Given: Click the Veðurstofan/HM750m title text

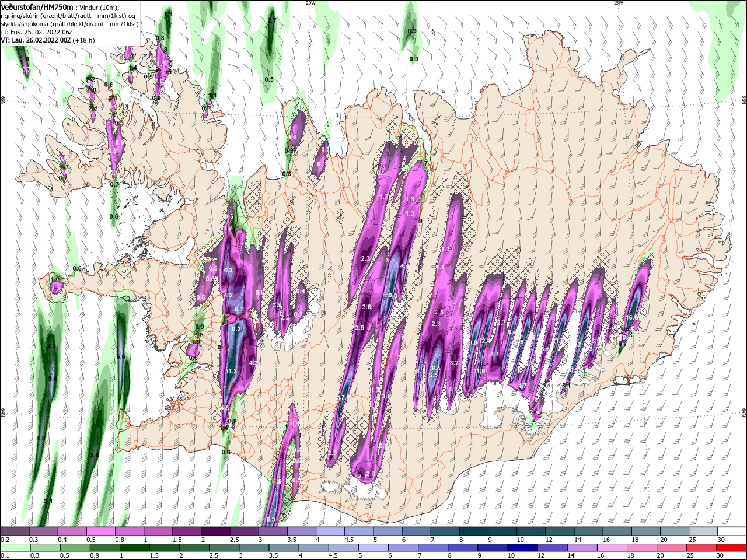Looking at the screenshot, I should (37, 6).
